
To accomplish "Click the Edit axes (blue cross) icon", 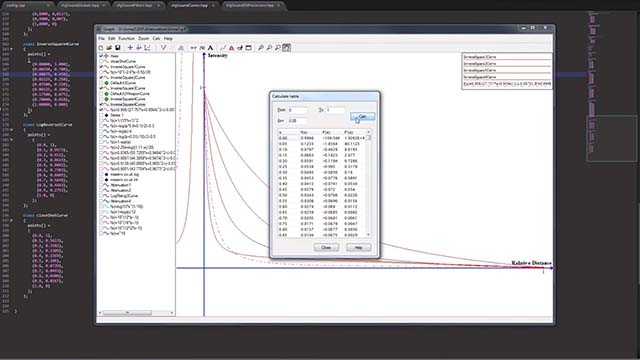I will 130,48.
